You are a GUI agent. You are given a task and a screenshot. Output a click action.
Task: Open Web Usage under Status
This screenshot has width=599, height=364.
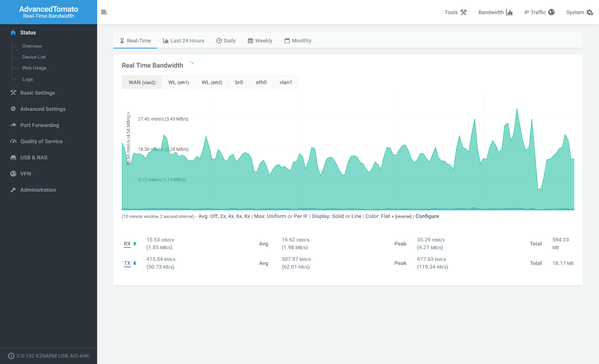[34, 68]
